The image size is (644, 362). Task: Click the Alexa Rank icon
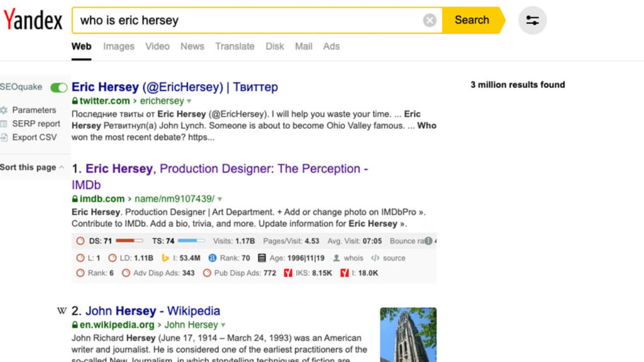click(213, 258)
